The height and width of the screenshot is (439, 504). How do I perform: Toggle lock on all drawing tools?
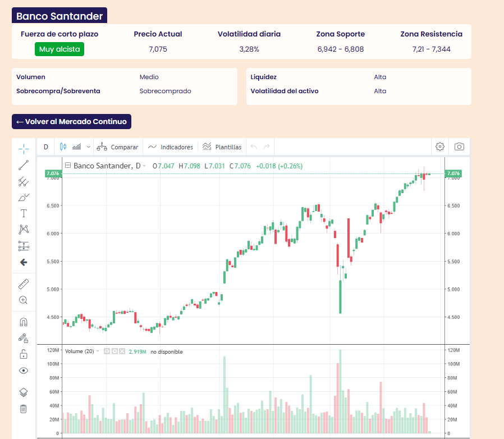tap(24, 354)
